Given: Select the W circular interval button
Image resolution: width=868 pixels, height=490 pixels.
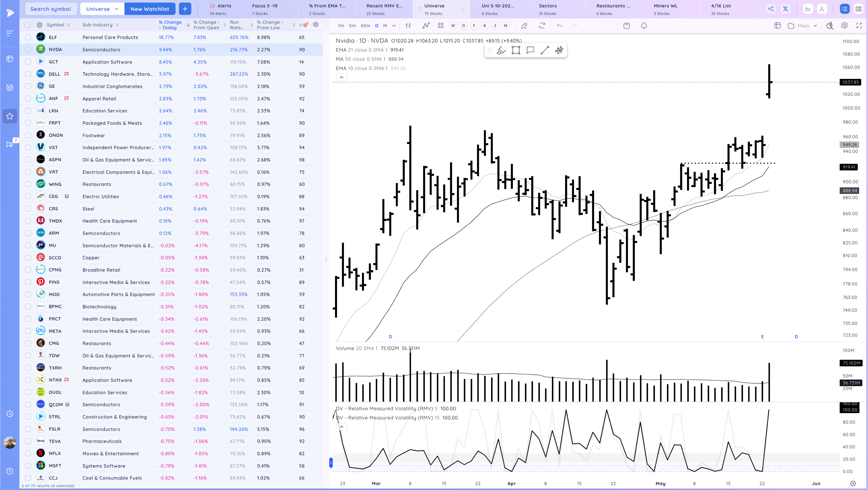Looking at the screenshot, I should click(453, 26).
